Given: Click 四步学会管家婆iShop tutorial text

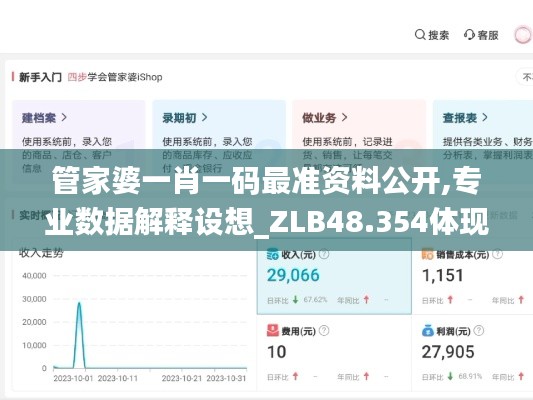Looking at the screenshot, I should (115, 77).
